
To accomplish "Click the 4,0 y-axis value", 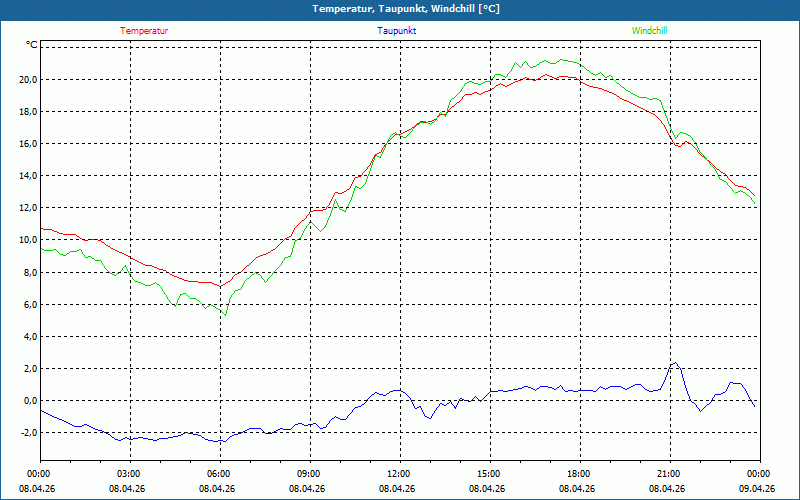I will (30, 337).
